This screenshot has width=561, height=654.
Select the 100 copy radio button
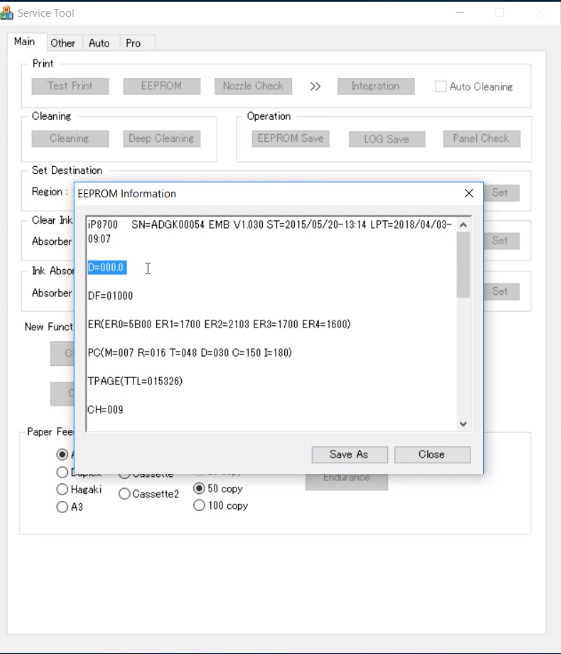click(199, 505)
